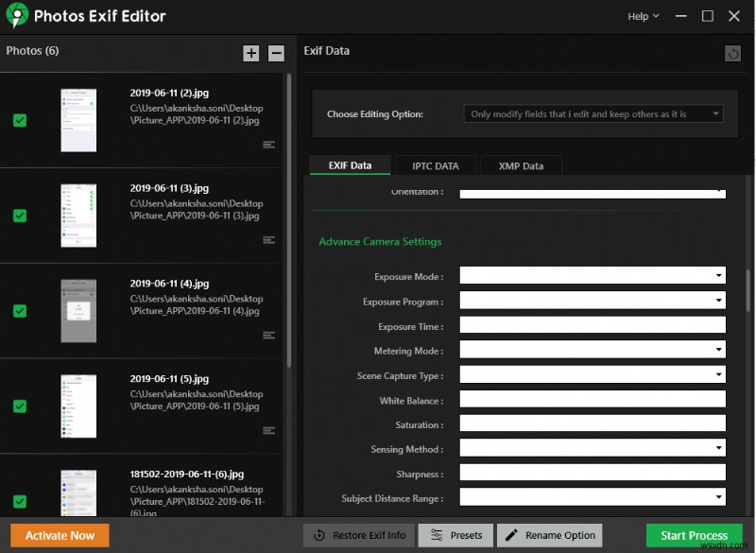Toggle the checkbox for 2019-06-11 (4).jpg
Screen dimensions: 756x553
(20, 310)
